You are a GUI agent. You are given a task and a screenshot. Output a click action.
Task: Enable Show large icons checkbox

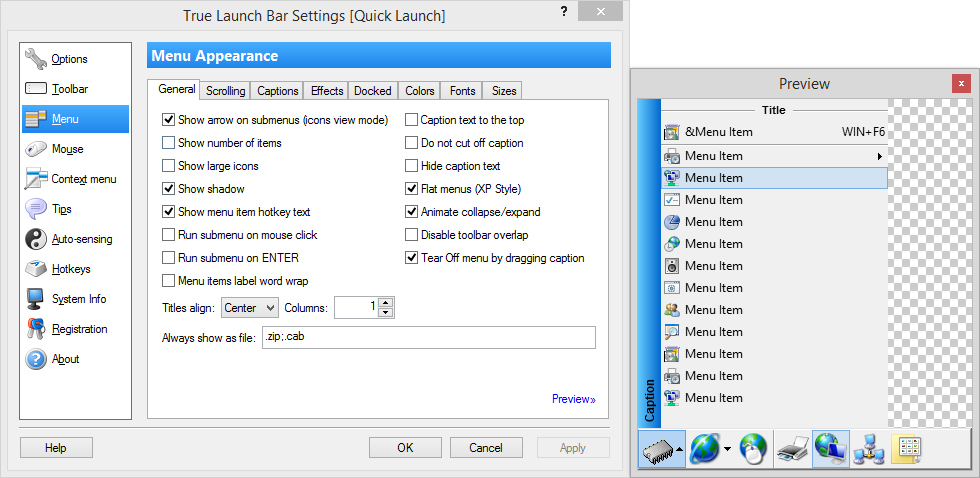[168, 166]
